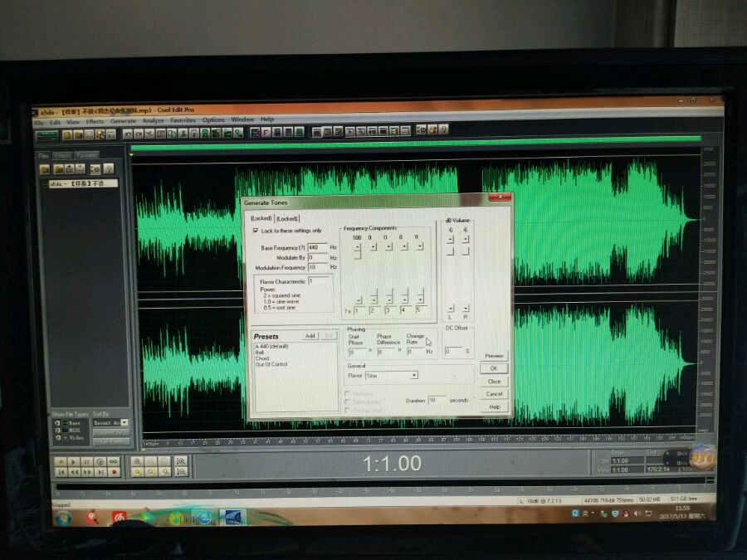Viewport: 747px width, 560px height.
Task: Click the Zoom Out vertically icon
Action: 181,471
